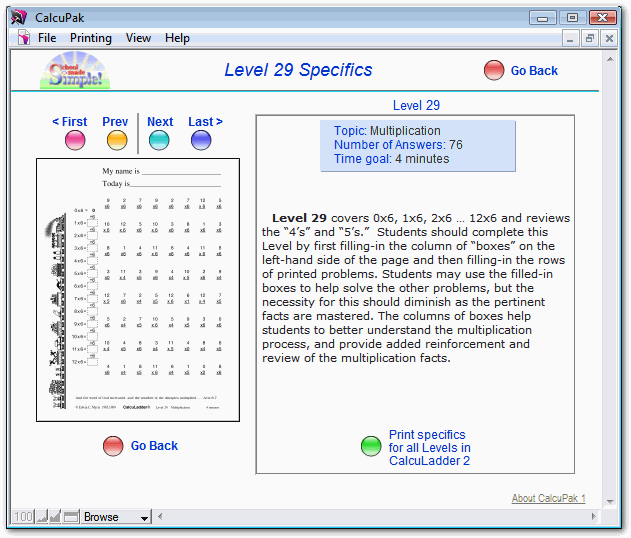Click 'Time goal: 4 minutes' text
631x538 pixels.
click(x=391, y=159)
